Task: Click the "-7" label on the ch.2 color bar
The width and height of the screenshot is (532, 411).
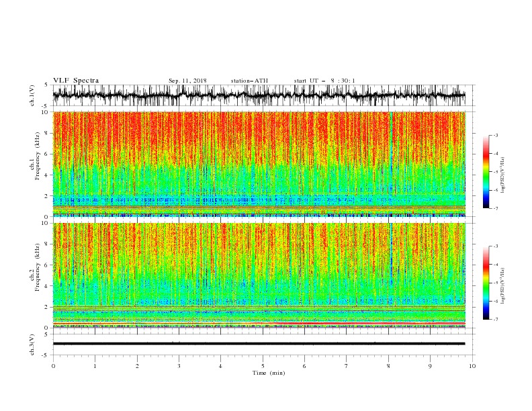Action: [495, 320]
